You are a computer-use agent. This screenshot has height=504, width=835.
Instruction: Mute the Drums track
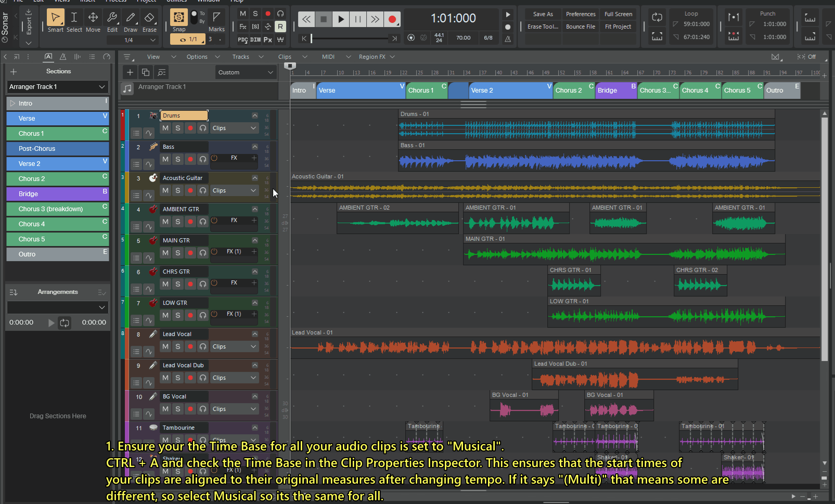point(165,128)
